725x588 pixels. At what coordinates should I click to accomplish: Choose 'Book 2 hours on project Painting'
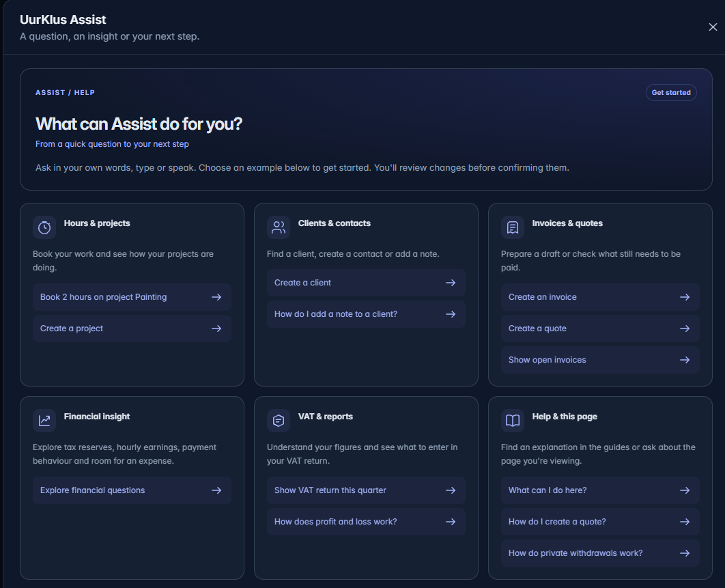tap(132, 297)
